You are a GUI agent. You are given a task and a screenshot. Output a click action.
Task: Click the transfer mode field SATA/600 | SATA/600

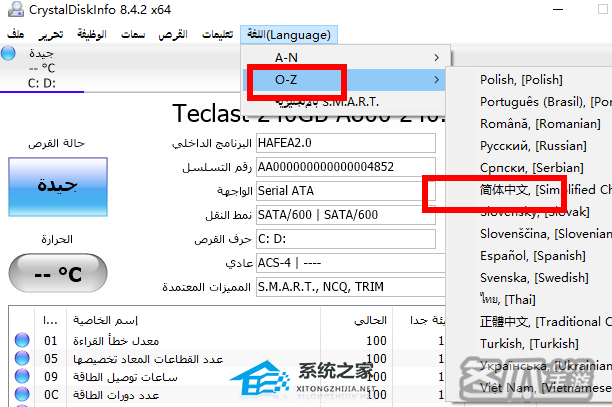pyautogui.click(x=346, y=215)
